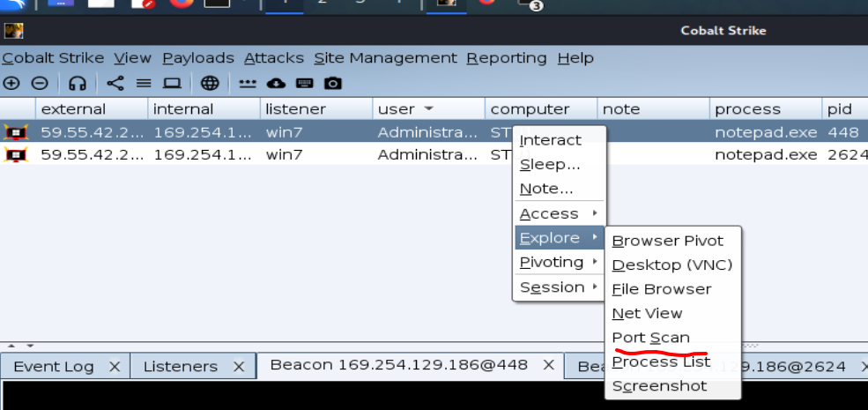This screenshot has width=868, height=410.
Task: Open the Help menu
Action: 575,58
